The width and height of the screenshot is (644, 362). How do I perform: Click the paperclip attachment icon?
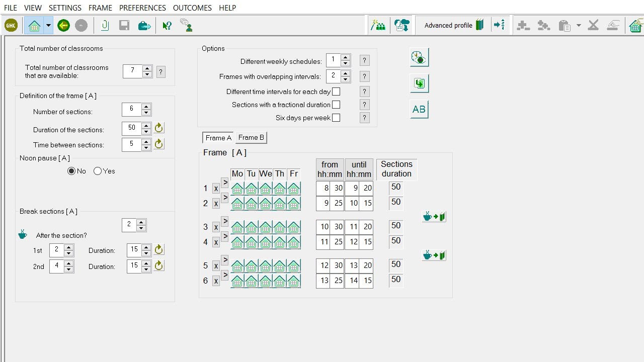coord(105,25)
